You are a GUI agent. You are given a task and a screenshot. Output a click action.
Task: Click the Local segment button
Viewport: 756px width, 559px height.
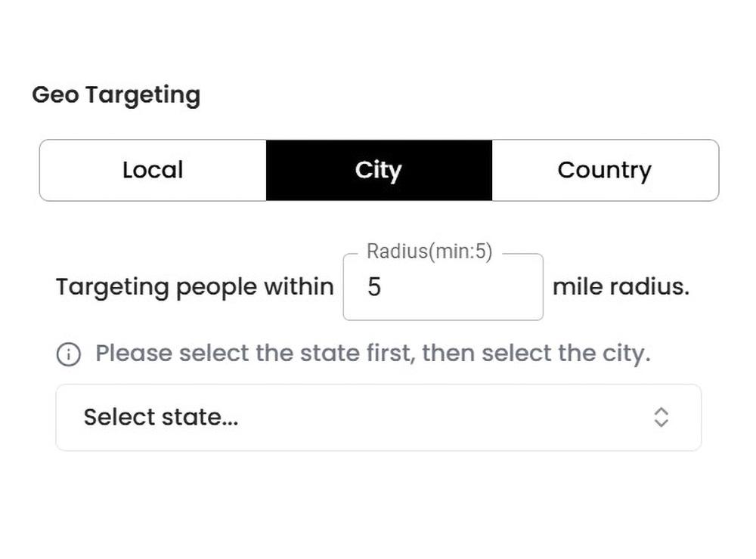(152, 170)
